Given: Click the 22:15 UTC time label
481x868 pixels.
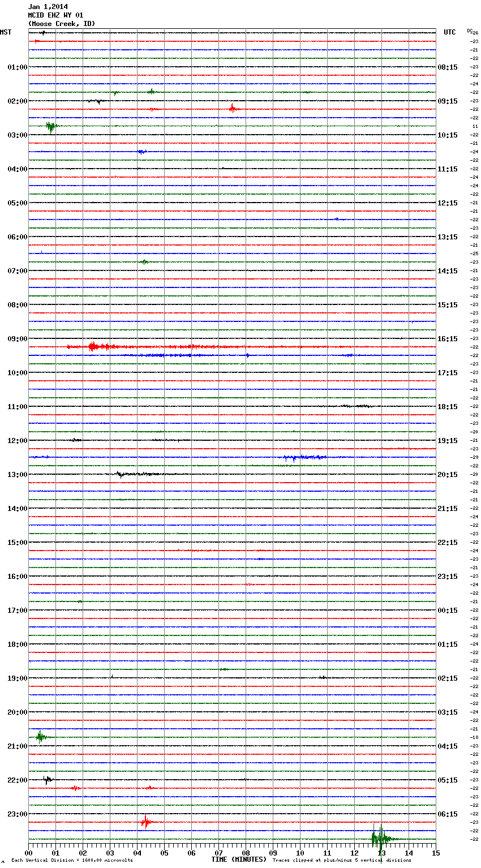Looking at the screenshot, I should tap(448, 543).
